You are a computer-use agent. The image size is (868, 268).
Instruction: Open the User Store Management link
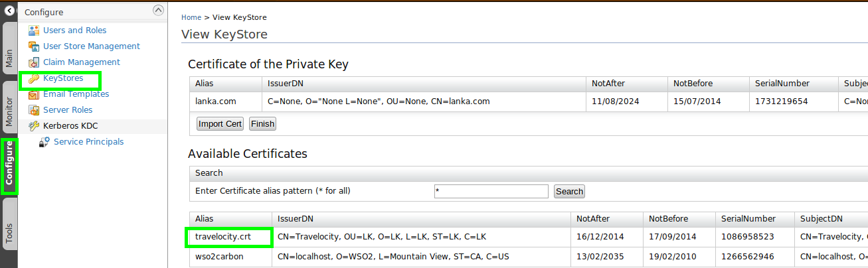pyautogui.click(x=92, y=46)
